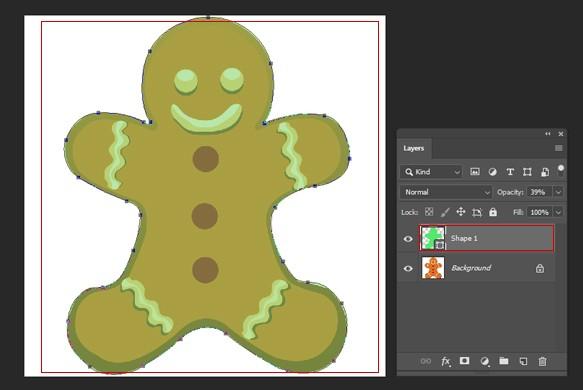
Task: Create a new layer
Action: coord(523,361)
